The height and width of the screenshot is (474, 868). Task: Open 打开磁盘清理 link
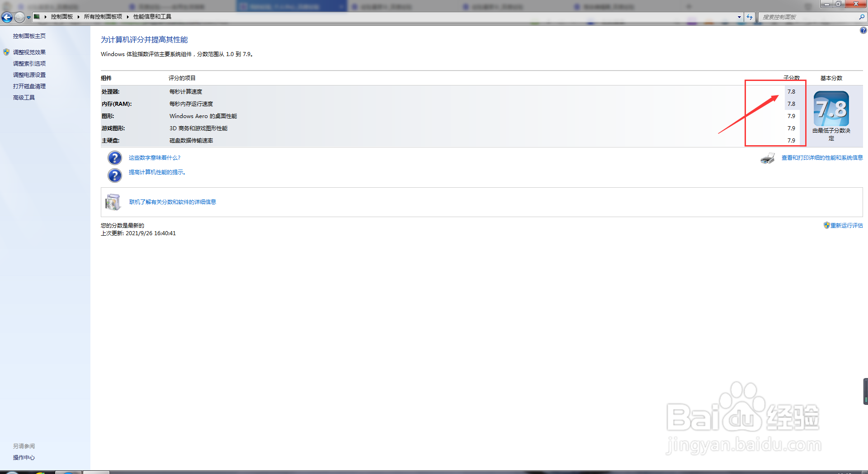point(29,86)
